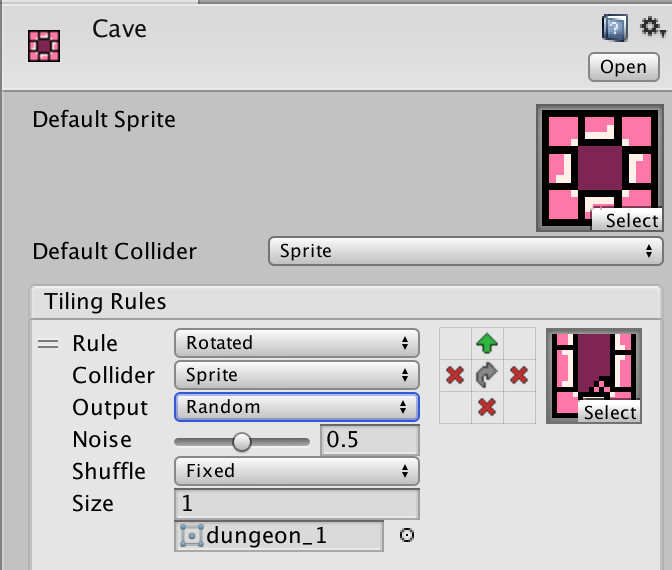Click the tiling rule sprite preview

[594, 376]
